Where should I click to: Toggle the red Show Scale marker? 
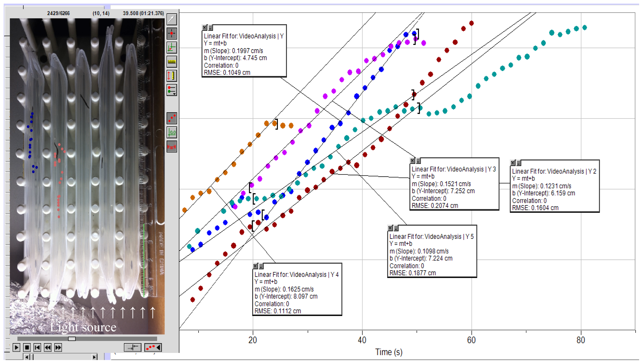tap(172, 147)
